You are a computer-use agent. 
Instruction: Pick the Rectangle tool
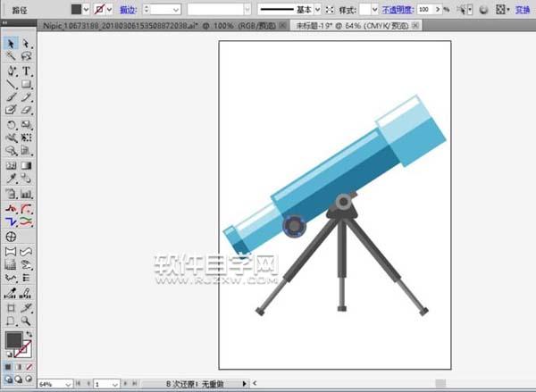coord(26,84)
